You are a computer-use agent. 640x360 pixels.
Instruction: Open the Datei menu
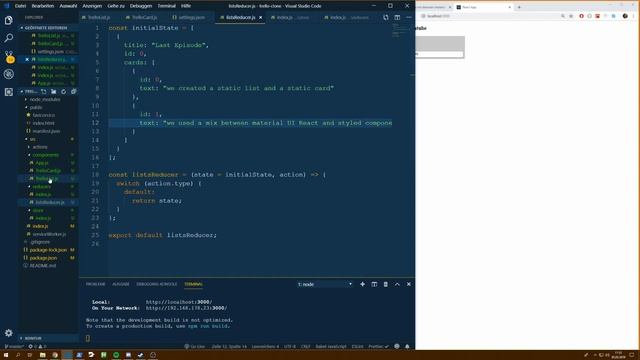[x=20, y=6]
